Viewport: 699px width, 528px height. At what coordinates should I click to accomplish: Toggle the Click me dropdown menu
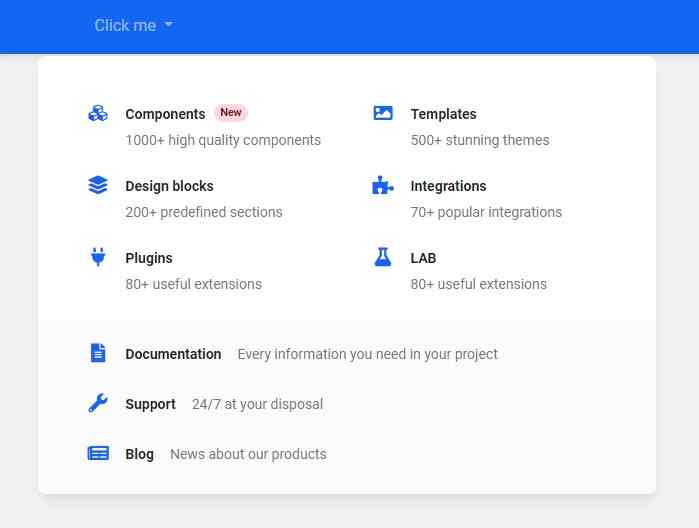tap(125, 25)
